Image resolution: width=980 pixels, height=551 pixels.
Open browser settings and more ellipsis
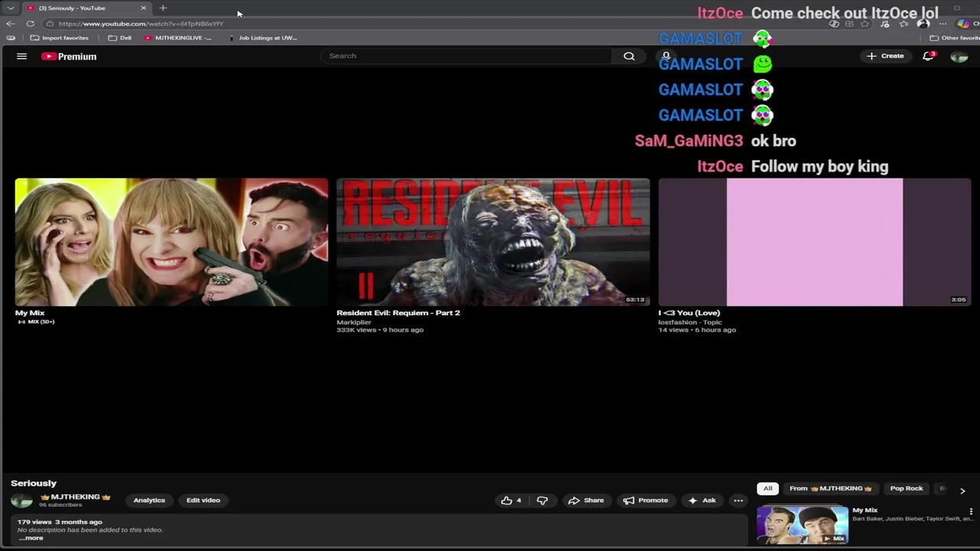click(x=942, y=24)
